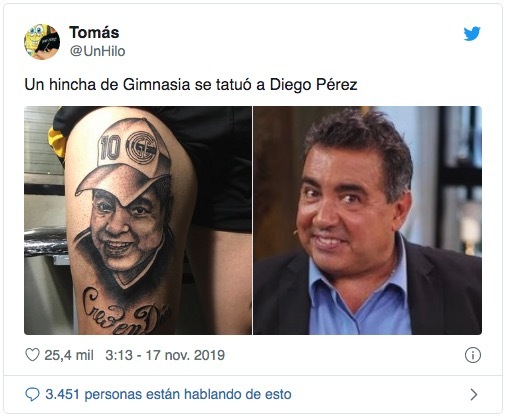Like the tweet with the heart icon
Screen dimensions: 506x417
pyautogui.click(x=32, y=355)
